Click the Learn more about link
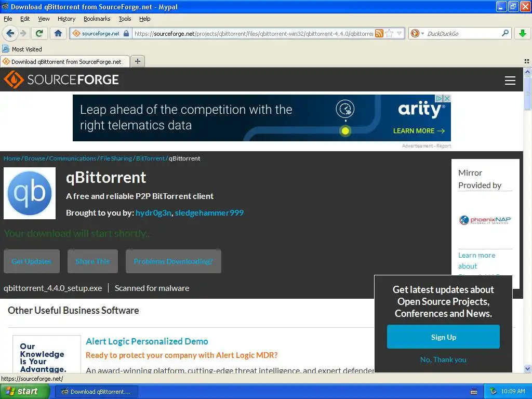Image resolution: width=532 pixels, height=399 pixels. point(477,261)
